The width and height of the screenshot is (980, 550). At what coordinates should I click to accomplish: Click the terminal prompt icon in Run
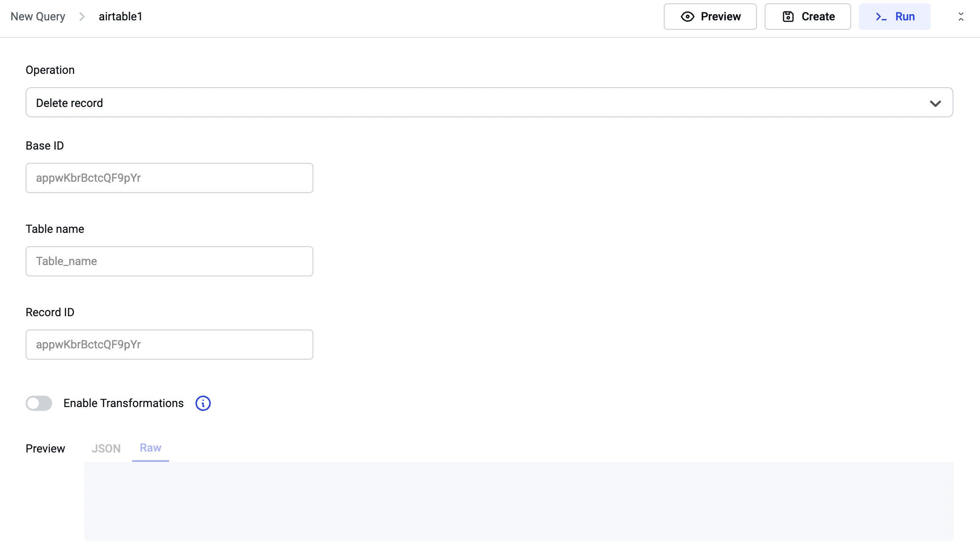coord(881,17)
